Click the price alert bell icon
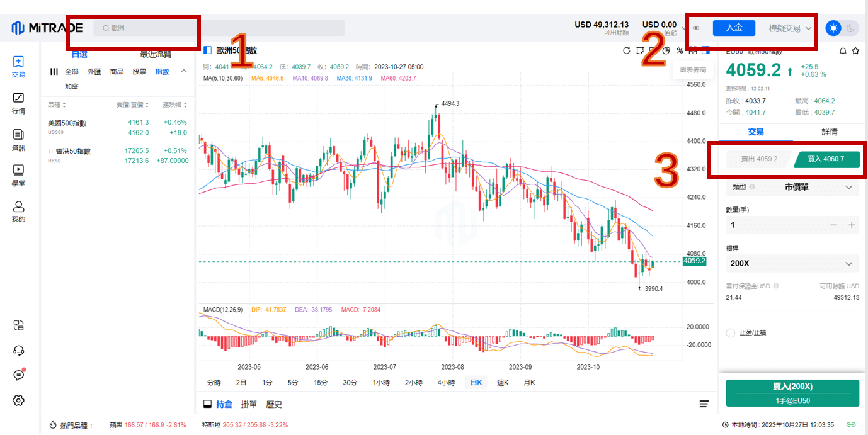868x435 pixels. click(843, 51)
